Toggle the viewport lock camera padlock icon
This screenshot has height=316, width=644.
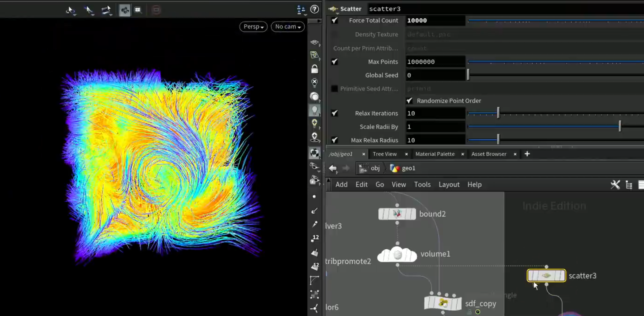click(315, 69)
